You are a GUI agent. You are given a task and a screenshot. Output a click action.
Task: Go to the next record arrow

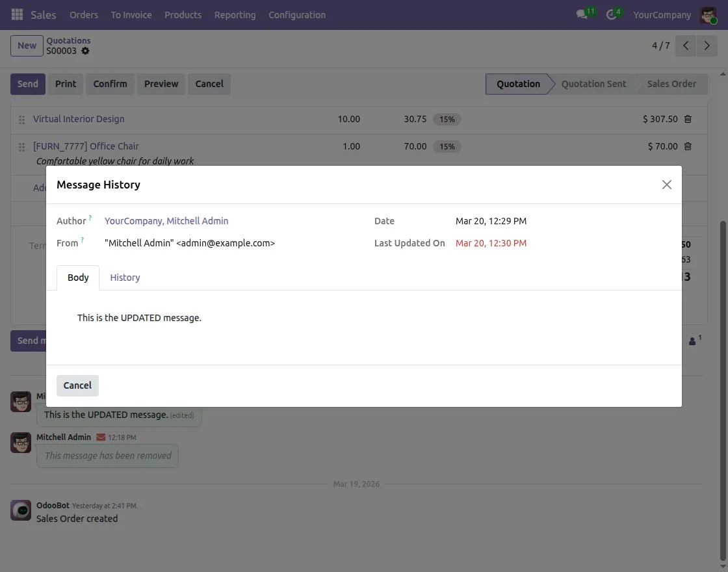[707, 45]
